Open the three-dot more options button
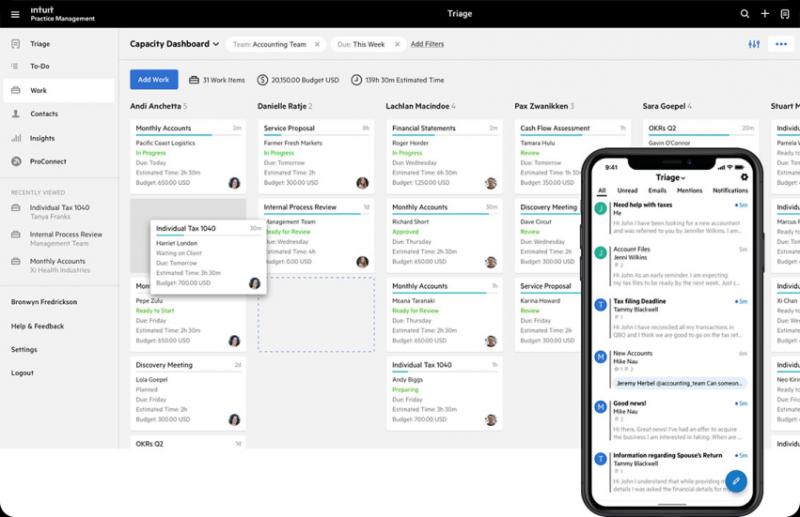This screenshot has width=800, height=517. coord(781,44)
